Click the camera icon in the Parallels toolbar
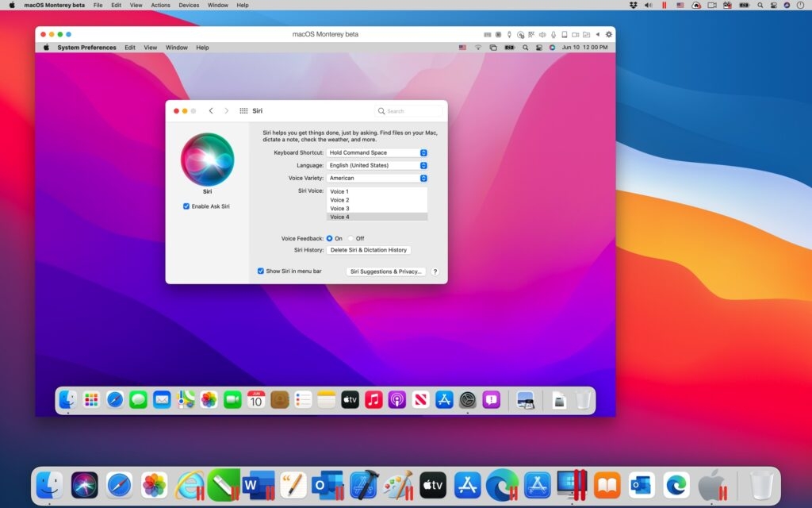 (x=576, y=34)
